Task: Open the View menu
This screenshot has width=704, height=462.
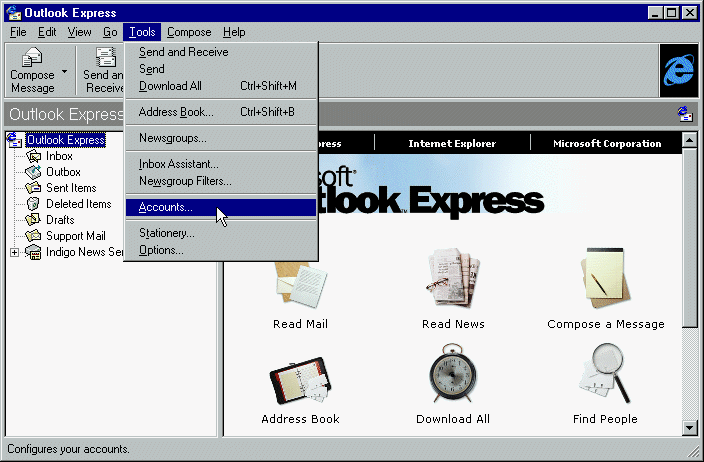Action: 79,32
